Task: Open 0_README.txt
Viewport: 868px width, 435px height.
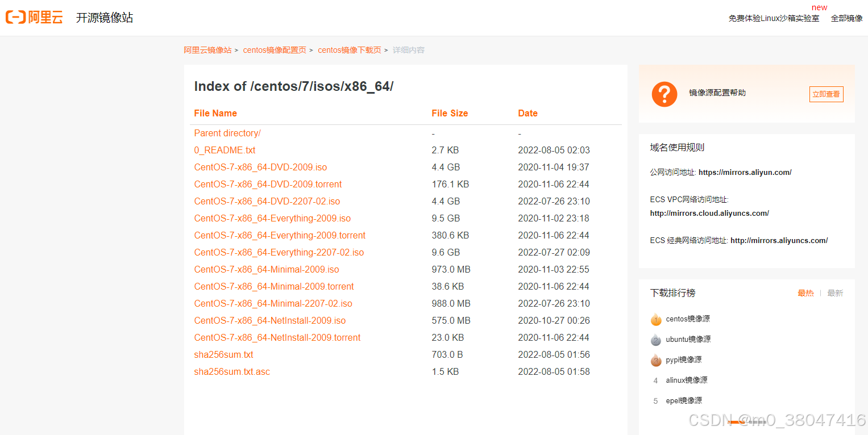Action: tap(225, 150)
